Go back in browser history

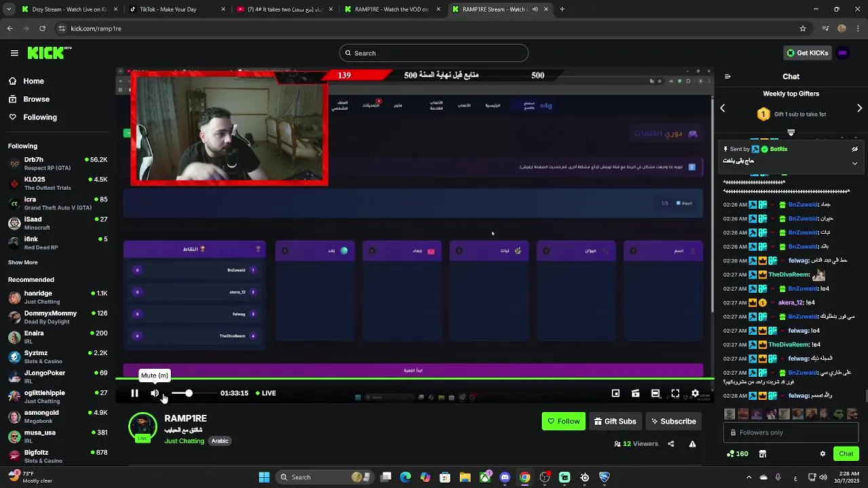coord(9,28)
